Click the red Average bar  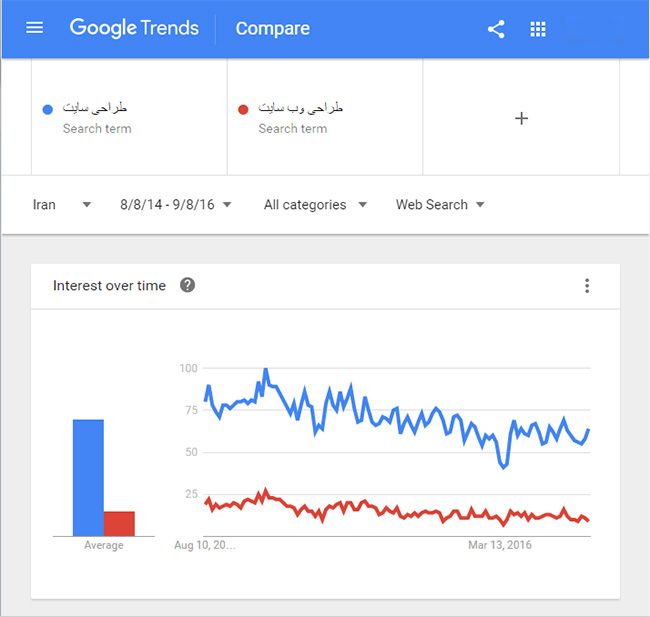(x=119, y=523)
